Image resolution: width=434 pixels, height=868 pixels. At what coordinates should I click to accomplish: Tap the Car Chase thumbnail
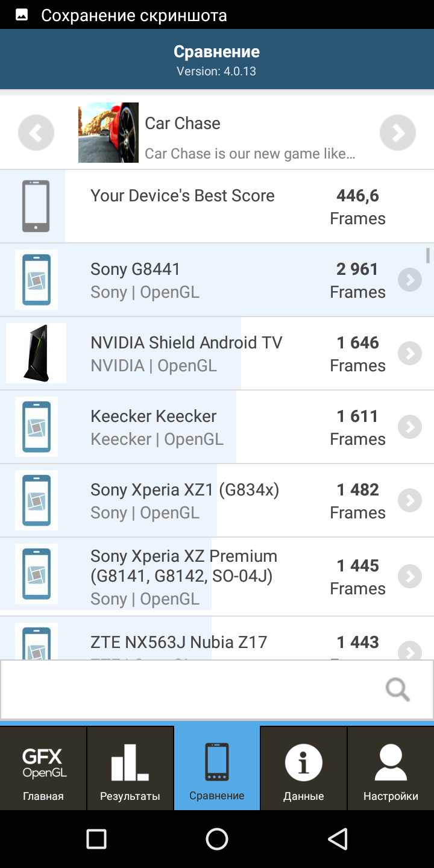pyautogui.click(x=108, y=133)
